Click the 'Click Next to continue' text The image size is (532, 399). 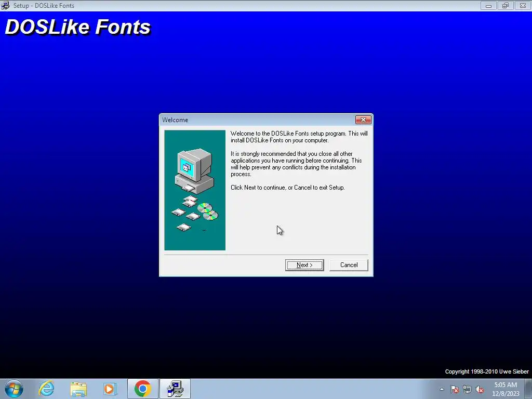[x=288, y=188]
